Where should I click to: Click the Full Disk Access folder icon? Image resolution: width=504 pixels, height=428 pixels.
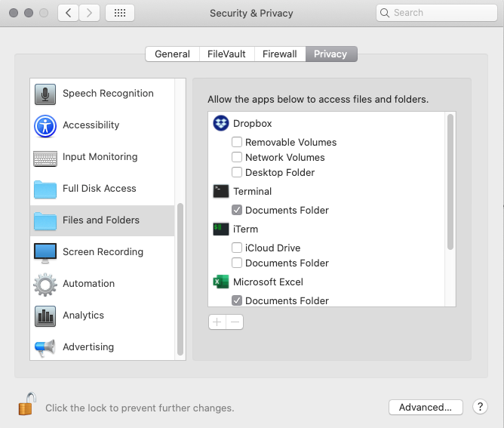[45, 189]
